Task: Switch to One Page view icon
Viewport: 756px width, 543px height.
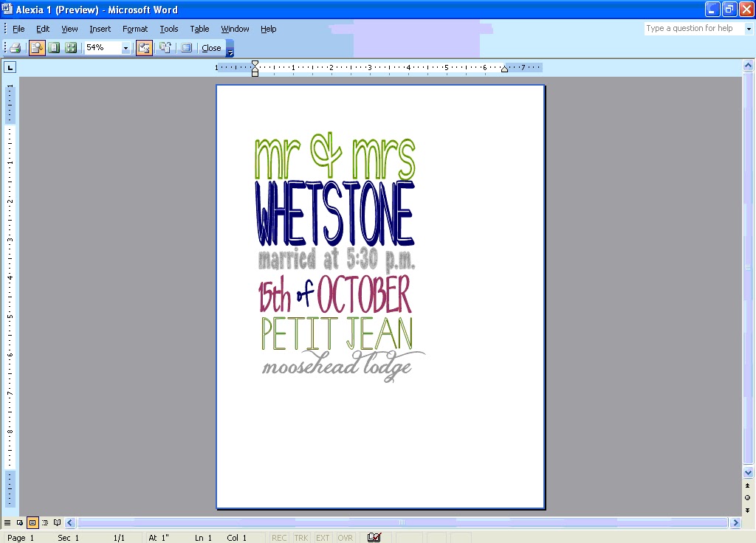Action: point(54,47)
